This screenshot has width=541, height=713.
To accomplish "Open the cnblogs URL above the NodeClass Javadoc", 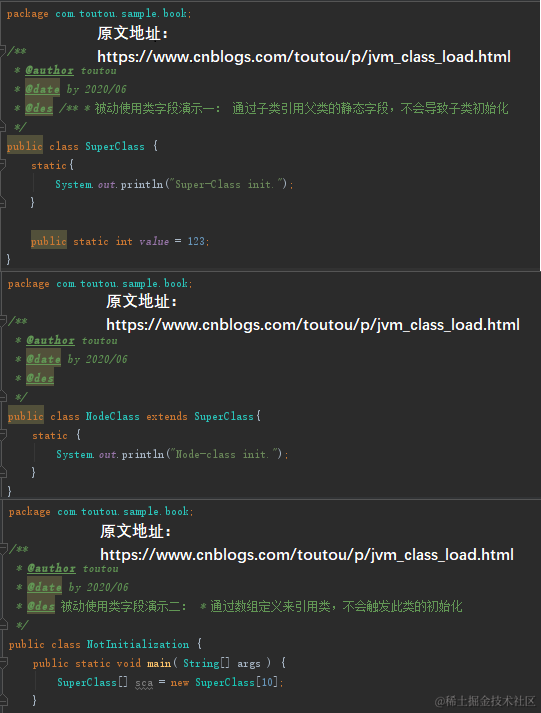I will point(313,325).
